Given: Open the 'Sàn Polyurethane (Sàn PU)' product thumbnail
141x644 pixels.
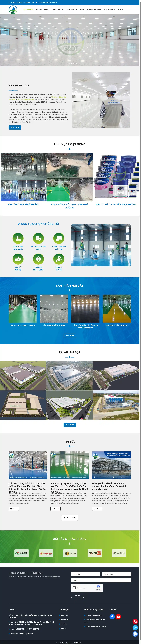Looking at the screenshot, I should pyautogui.click(x=23, y=308).
